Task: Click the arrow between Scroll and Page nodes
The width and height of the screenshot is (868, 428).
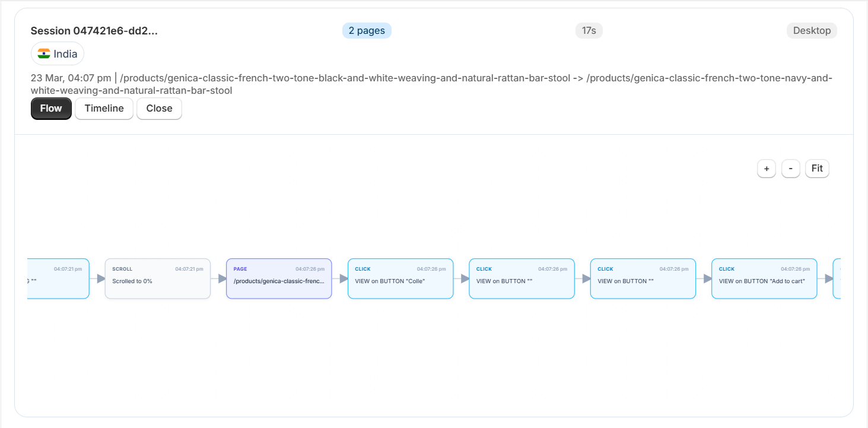Action: (x=219, y=278)
